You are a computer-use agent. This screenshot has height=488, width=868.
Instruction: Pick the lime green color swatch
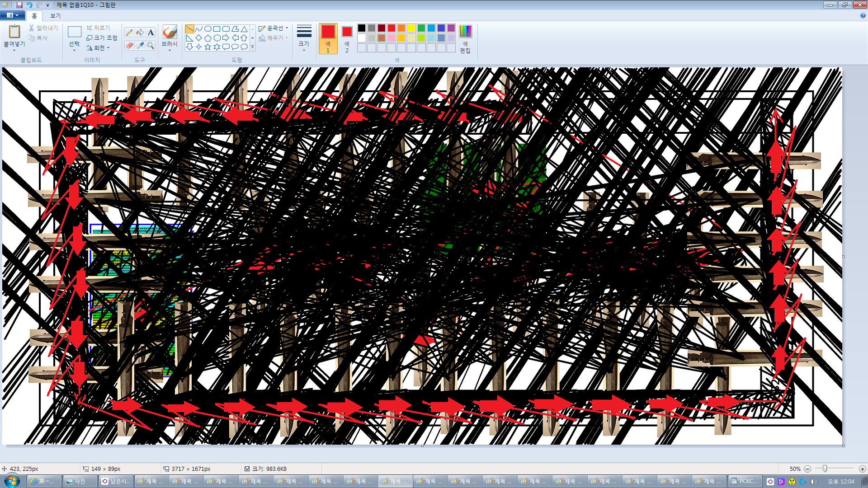click(421, 38)
